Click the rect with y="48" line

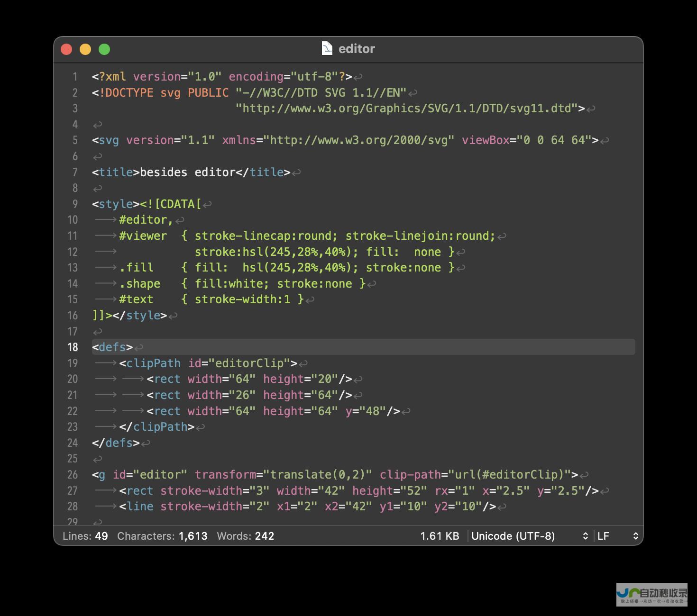[274, 411]
